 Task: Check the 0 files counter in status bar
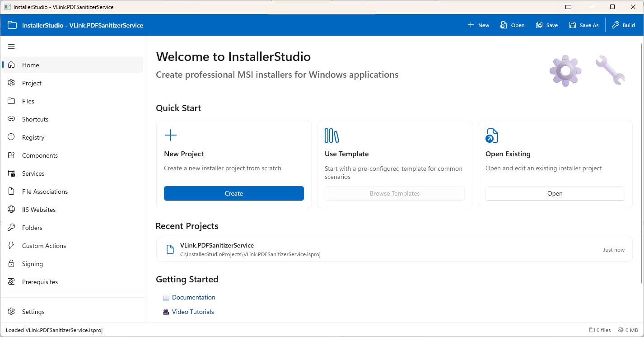pyautogui.click(x=600, y=330)
